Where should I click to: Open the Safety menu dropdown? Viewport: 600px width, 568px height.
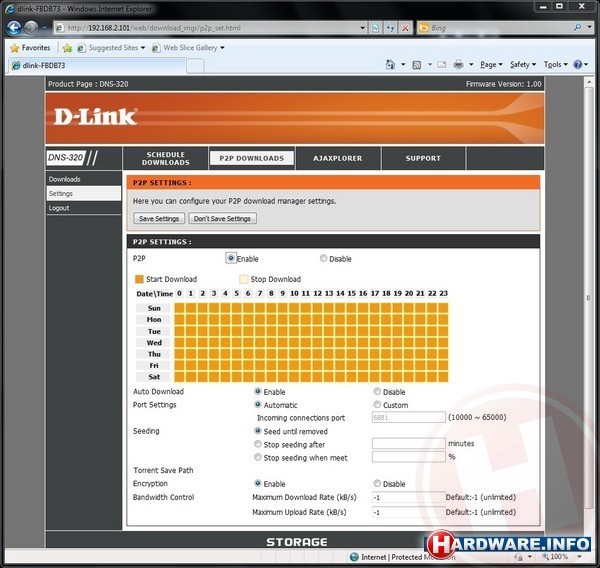click(523, 64)
